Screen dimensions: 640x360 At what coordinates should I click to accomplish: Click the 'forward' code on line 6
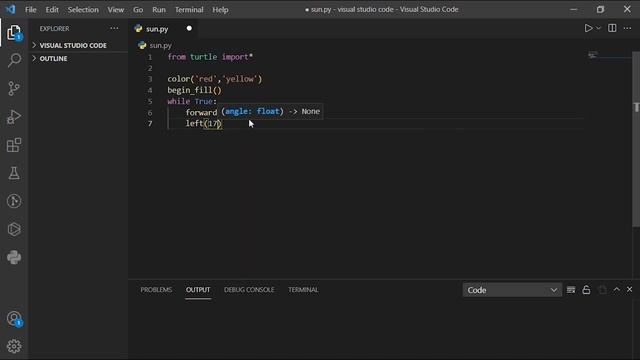point(201,112)
